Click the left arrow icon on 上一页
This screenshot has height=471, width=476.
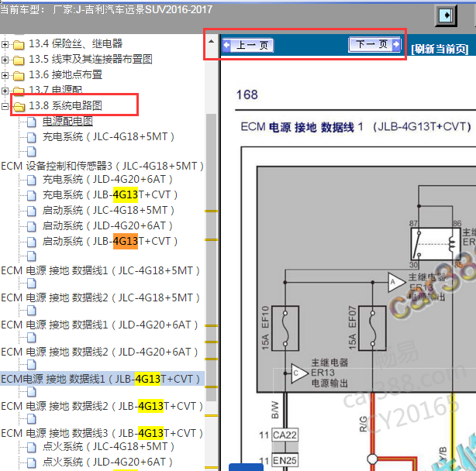click(226, 45)
